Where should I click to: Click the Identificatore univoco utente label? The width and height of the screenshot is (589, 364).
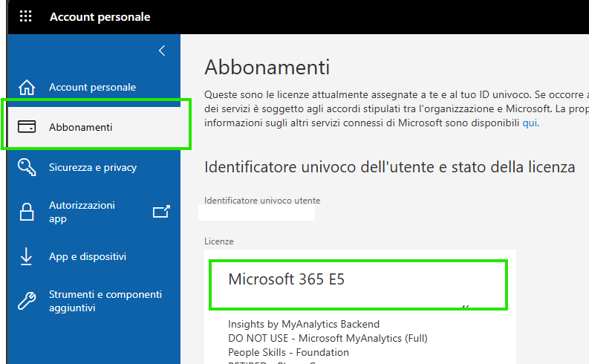pyautogui.click(x=262, y=201)
